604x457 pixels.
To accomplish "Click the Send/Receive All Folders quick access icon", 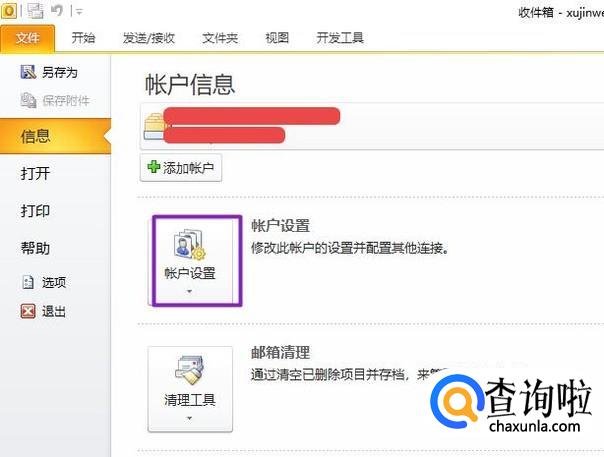I will click(x=35, y=11).
